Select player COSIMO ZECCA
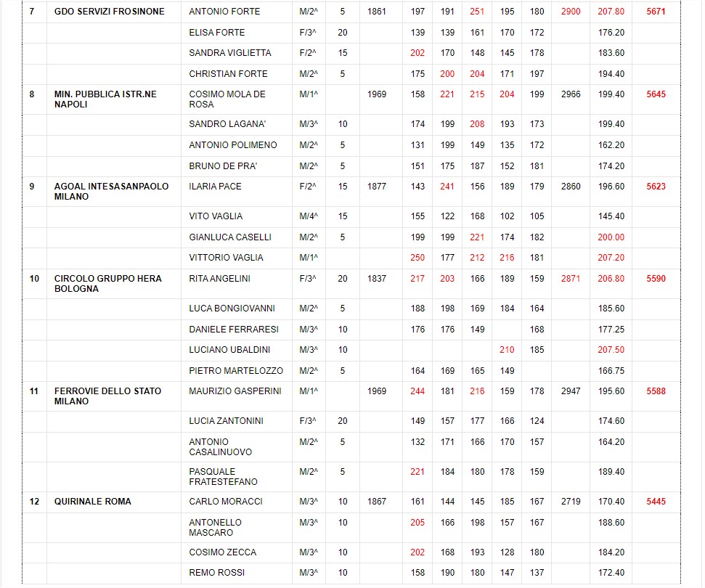This screenshot has width=705, height=588. coord(222,552)
